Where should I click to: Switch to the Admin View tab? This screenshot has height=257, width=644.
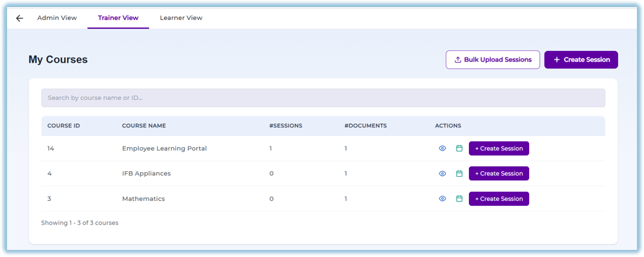click(57, 18)
